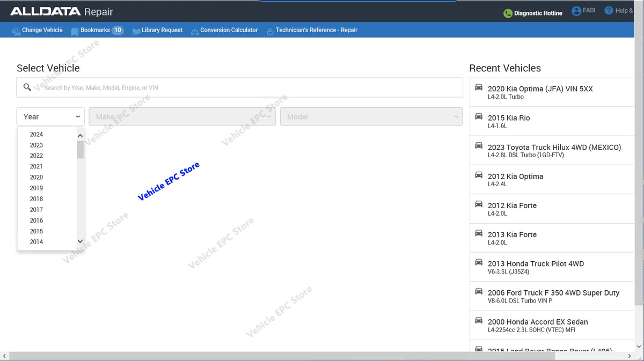Click car icon beside 2006 Ford F 350
This screenshot has height=361, width=644.
click(479, 291)
